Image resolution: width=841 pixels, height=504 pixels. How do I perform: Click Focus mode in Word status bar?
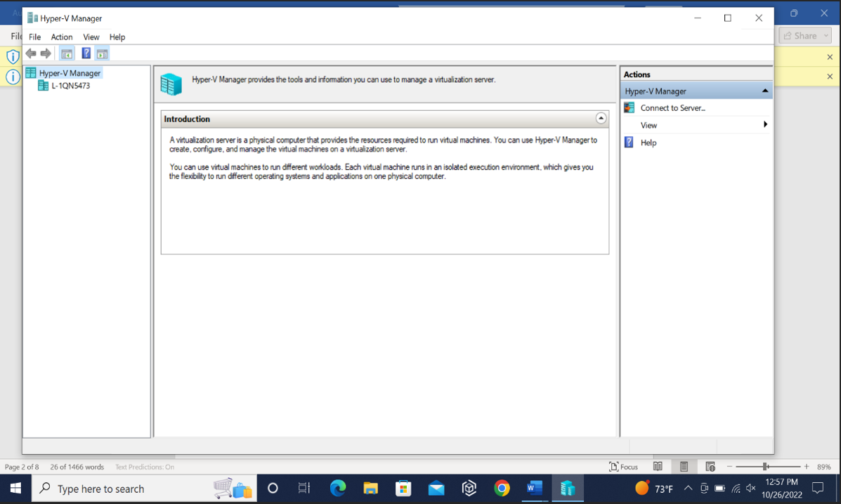pyautogui.click(x=623, y=467)
